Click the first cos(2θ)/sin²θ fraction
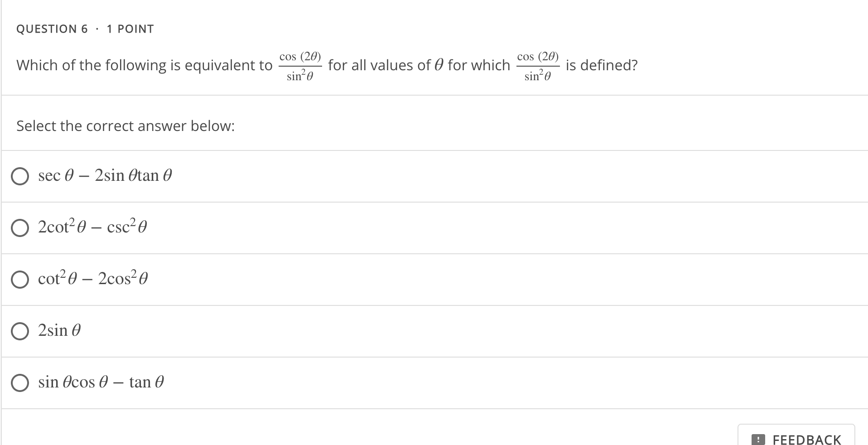This screenshot has width=868, height=445. coord(300,65)
